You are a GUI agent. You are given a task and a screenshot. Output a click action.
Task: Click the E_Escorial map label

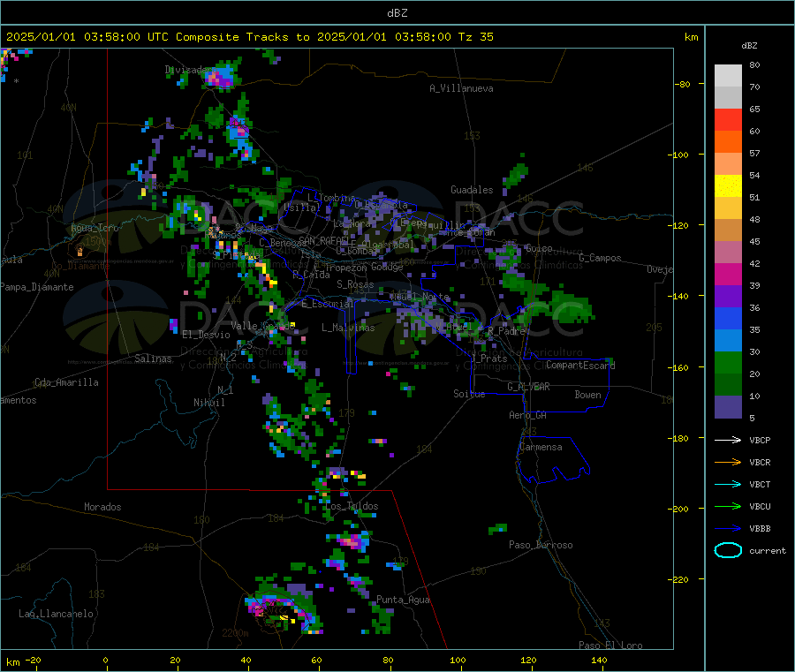pos(327,304)
